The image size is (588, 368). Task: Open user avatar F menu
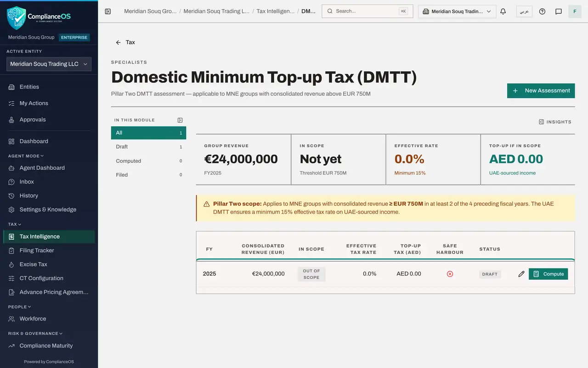click(575, 11)
